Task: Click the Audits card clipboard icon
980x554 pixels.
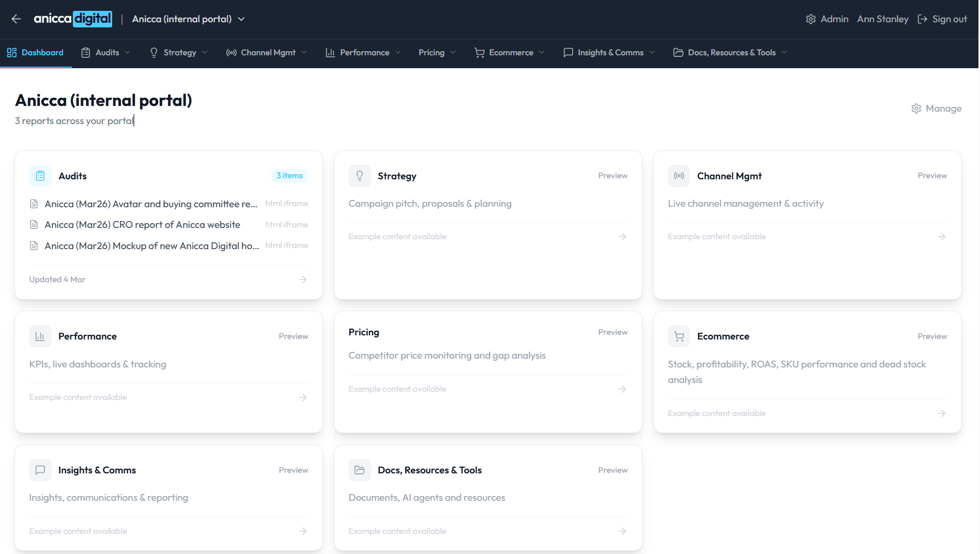Action: pos(40,176)
